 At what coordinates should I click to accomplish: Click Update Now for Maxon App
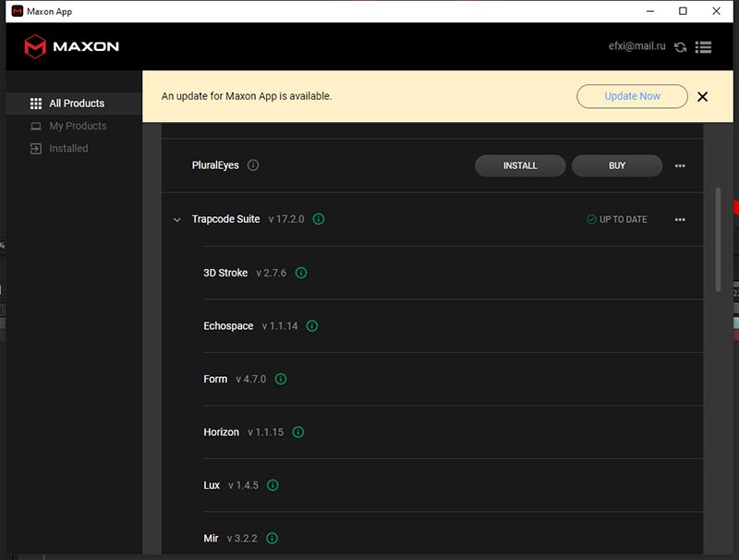[x=632, y=96]
